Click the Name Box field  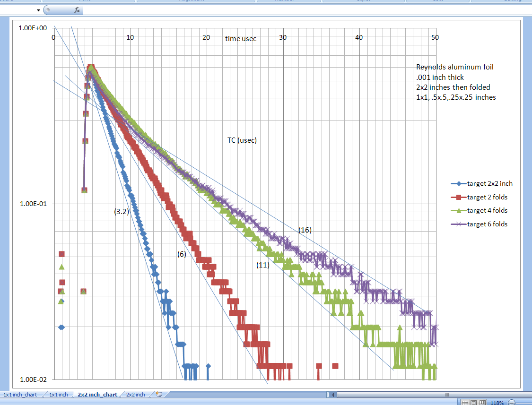pyautogui.click(x=17, y=10)
